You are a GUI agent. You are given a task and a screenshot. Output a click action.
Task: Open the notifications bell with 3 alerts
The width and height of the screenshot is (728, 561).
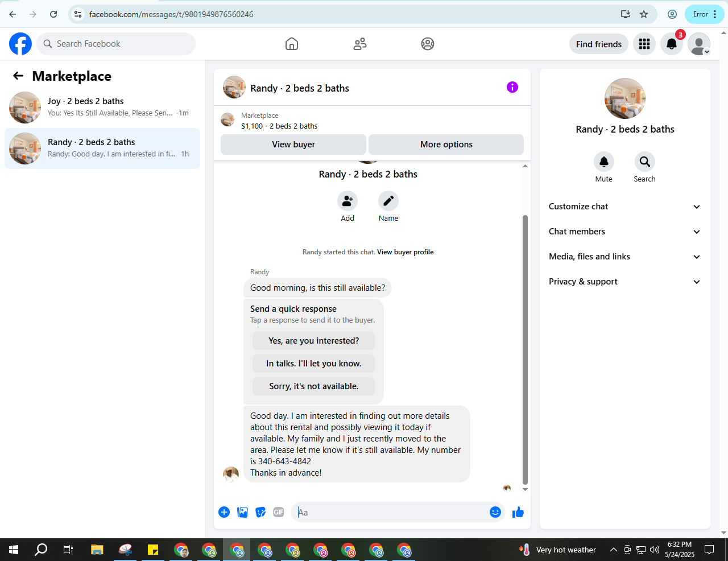click(x=672, y=44)
